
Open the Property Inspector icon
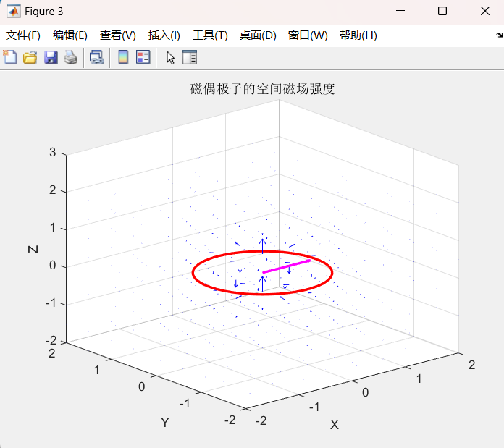click(x=190, y=57)
